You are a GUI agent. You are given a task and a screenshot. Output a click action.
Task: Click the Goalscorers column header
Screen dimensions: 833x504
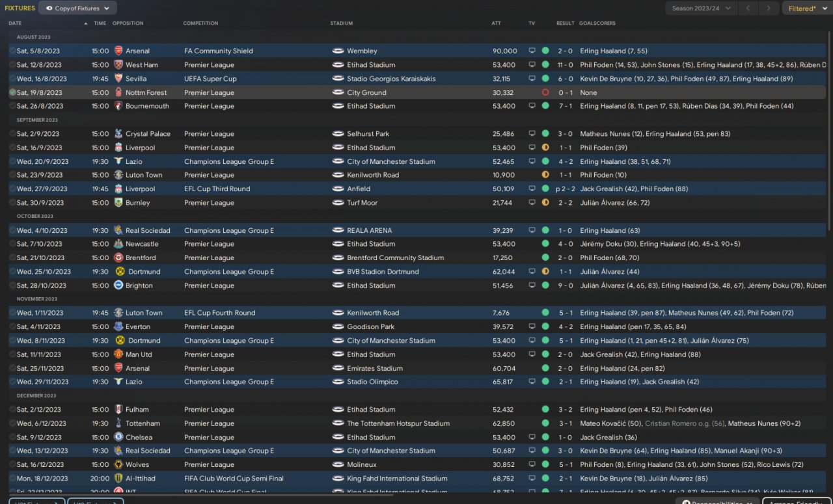click(x=597, y=23)
